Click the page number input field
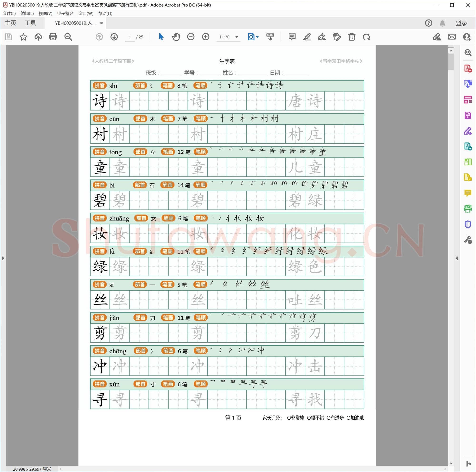This screenshot has width=476, height=472. click(x=130, y=37)
